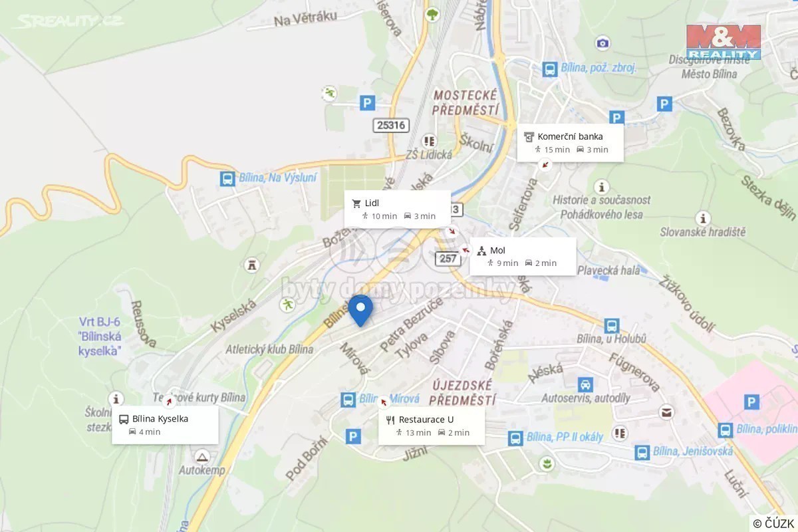
Task: Select the Komerční banka ATM icon
Action: click(529, 137)
